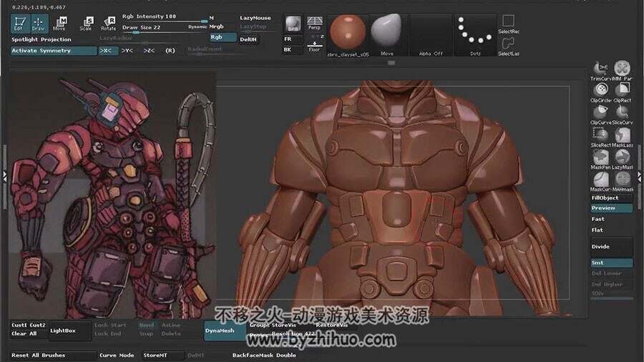
Task: Switch to the Move transform tool
Action: tap(60, 24)
